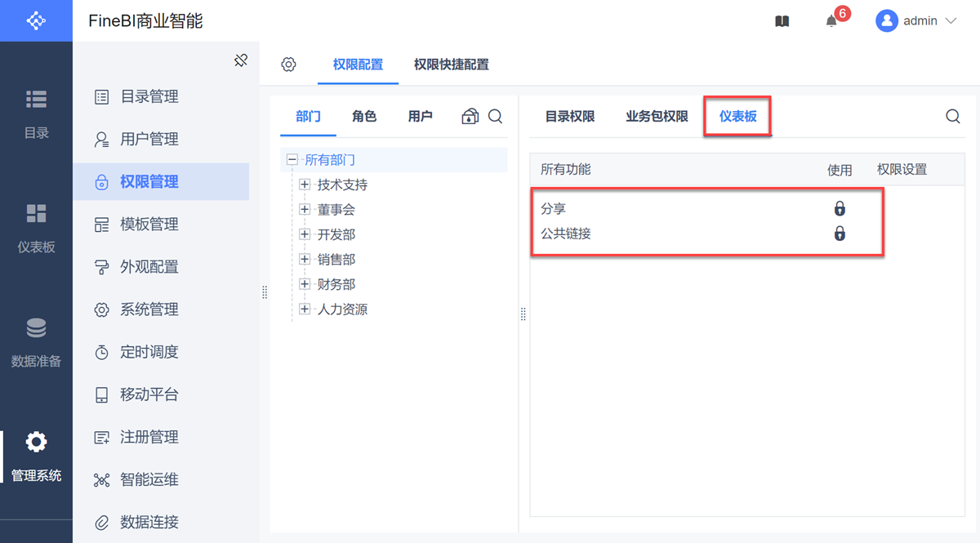980x543 pixels.
Task: Toggle the 分享 usage permission lock
Action: (x=840, y=209)
